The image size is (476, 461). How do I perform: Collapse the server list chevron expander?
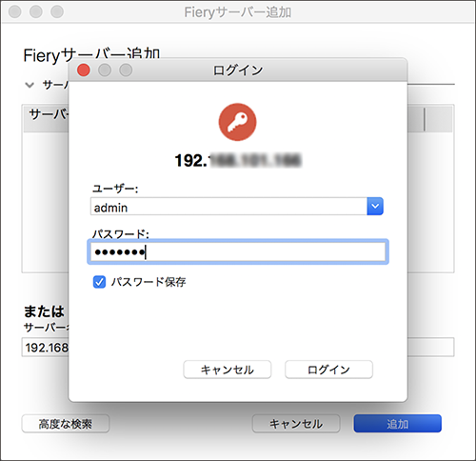click(x=30, y=85)
